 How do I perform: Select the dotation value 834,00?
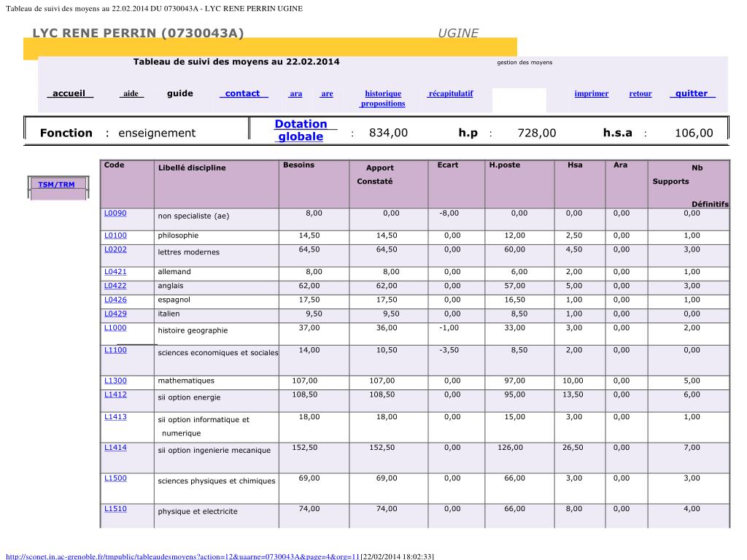coord(388,133)
